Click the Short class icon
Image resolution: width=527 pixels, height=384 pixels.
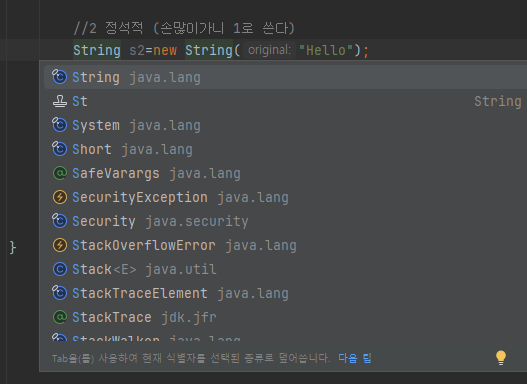click(x=59, y=149)
